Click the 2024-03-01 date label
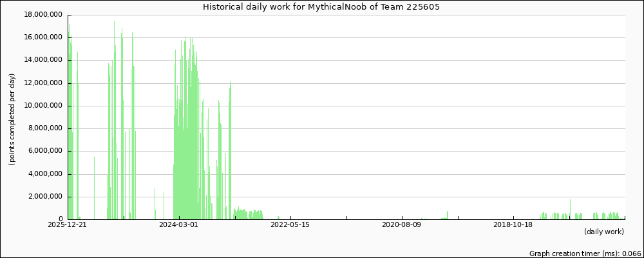The width and height of the screenshot is (644, 258). pos(179,225)
